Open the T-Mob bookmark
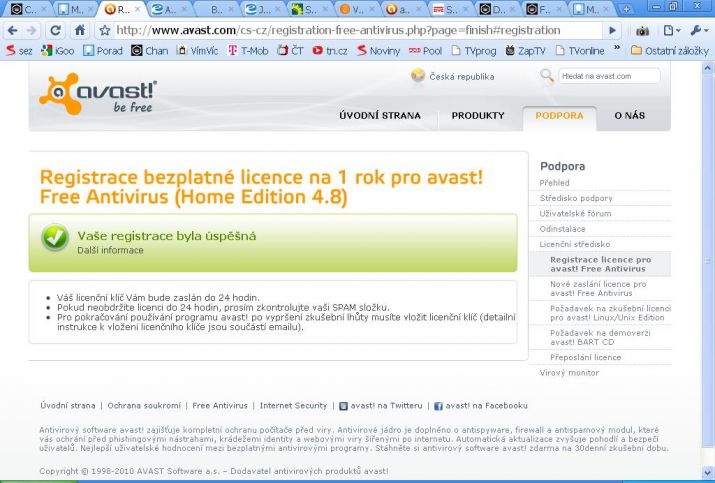The image size is (715, 483). pos(248,51)
